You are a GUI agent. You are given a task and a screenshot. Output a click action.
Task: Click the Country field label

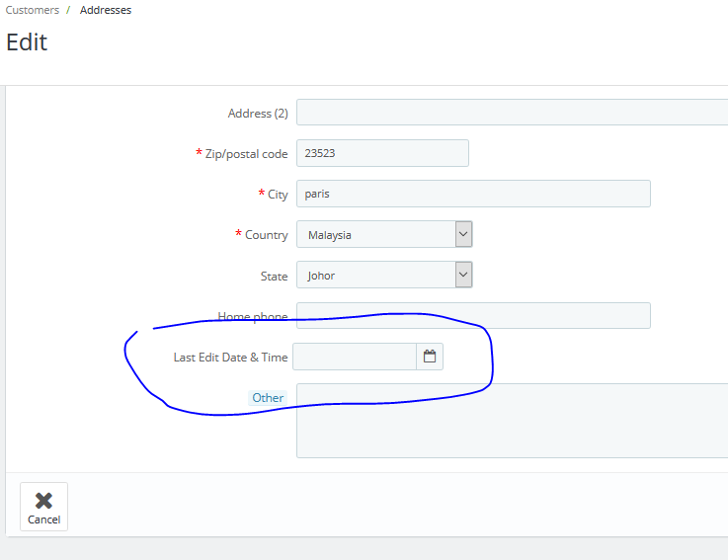(267, 235)
